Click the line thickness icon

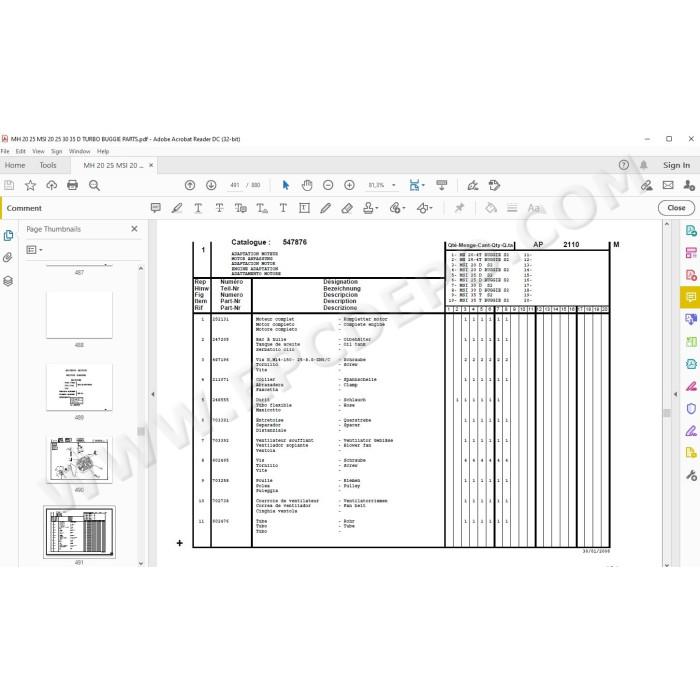coord(512,208)
